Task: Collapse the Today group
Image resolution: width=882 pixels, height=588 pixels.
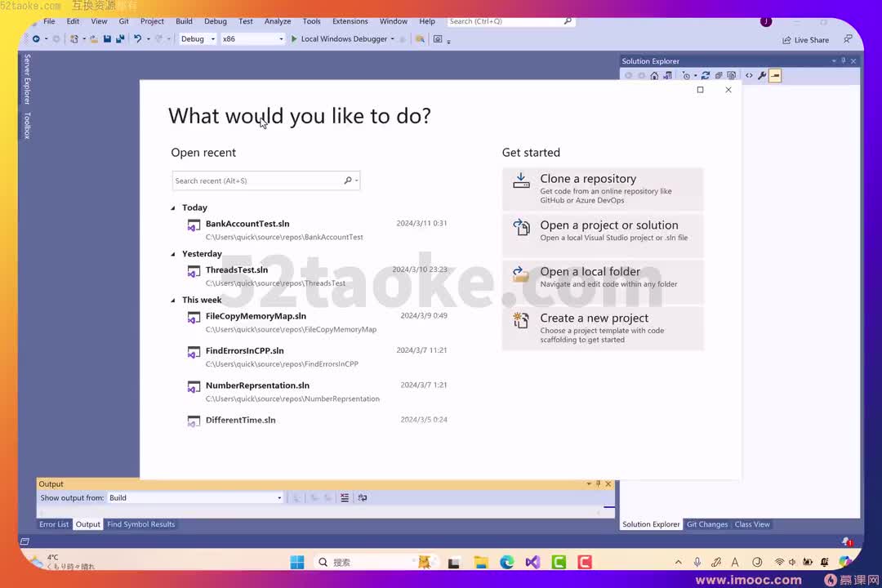Action: pyautogui.click(x=173, y=208)
